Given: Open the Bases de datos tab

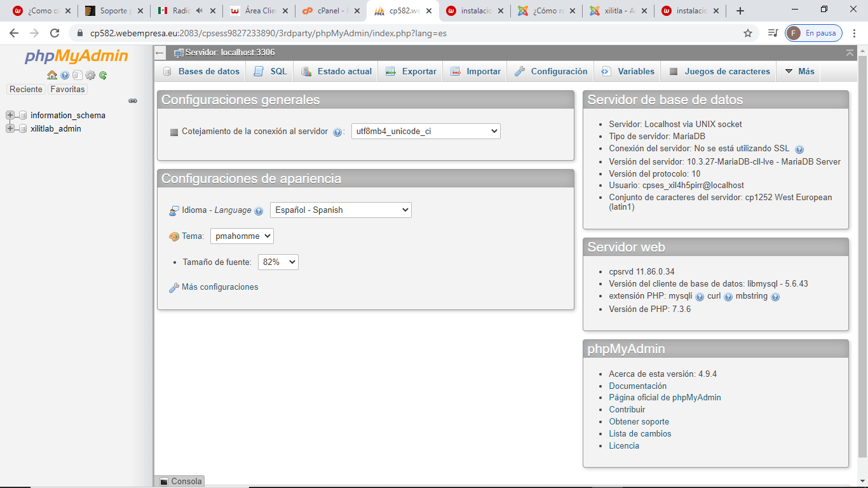Looking at the screenshot, I should (x=201, y=72).
